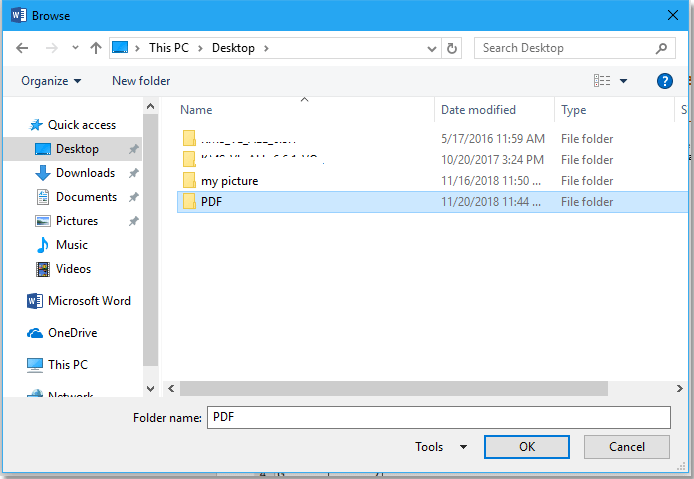Open OneDrive from the navigation pane
Screen dimensions: 694x479
point(72,333)
